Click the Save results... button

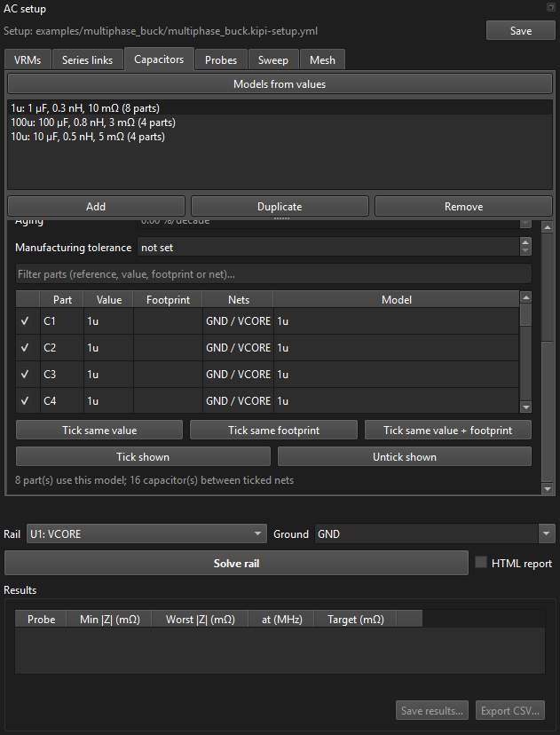click(432, 711)
